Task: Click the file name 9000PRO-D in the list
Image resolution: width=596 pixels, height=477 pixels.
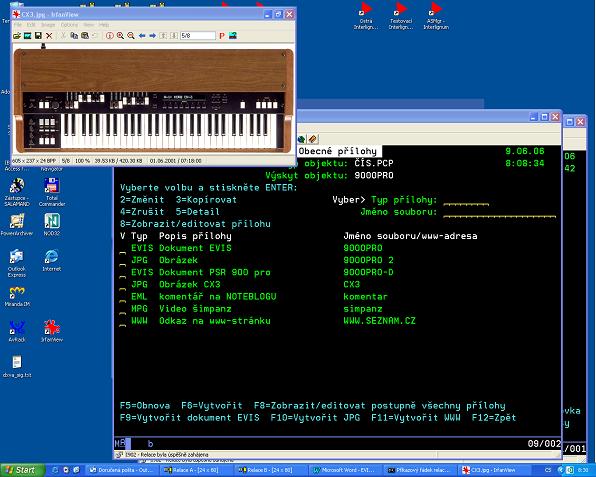Action: point(368,272)
